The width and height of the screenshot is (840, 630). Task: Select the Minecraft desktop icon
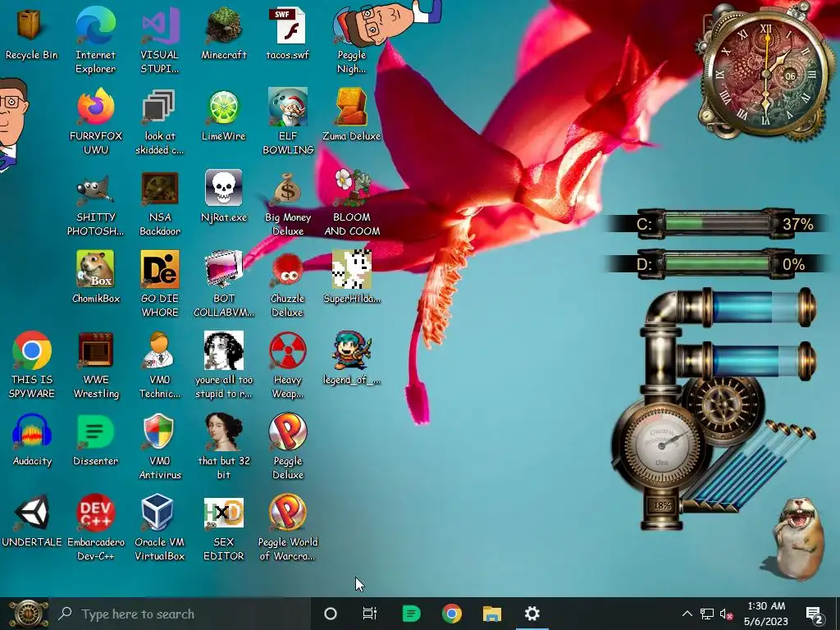click(x=223, y=32)
